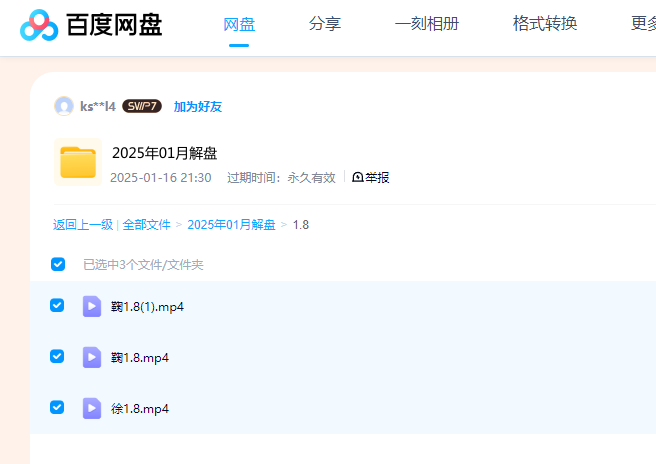This screenshot has width=656, height=464.
Task: Click the 2025年01月解盘 share title
Action: point(164,153)
